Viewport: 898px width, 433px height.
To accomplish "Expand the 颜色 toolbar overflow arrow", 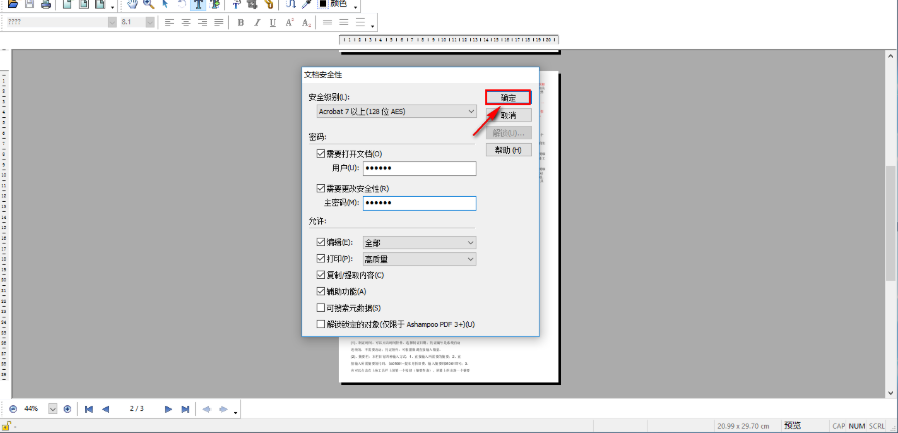I will pos(356,7).
